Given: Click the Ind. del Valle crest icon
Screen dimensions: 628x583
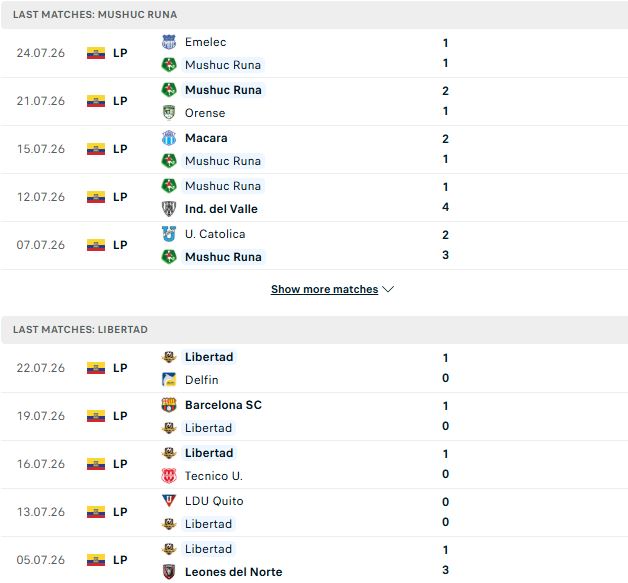Looking at the screenshot, I should [169, 209].
